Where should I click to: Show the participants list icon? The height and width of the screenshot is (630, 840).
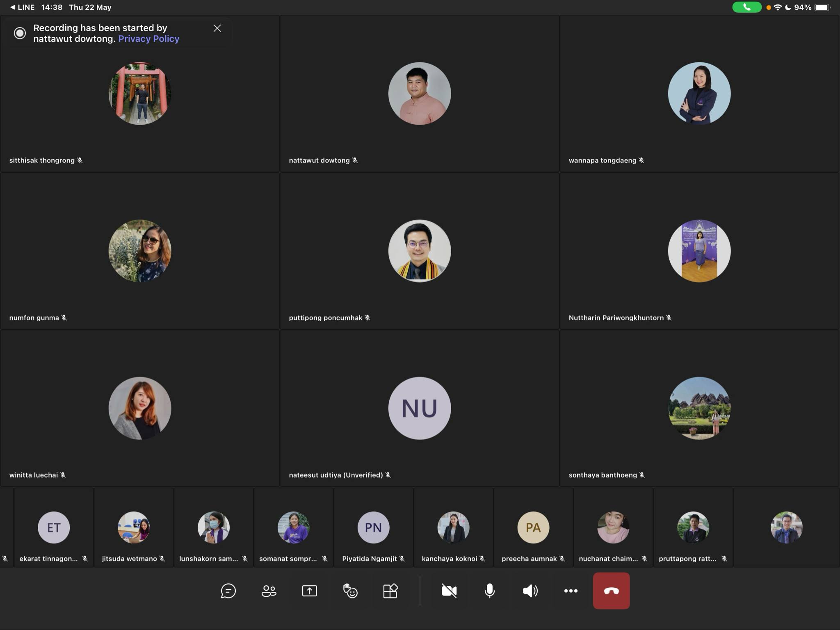[x=269, y=591]
